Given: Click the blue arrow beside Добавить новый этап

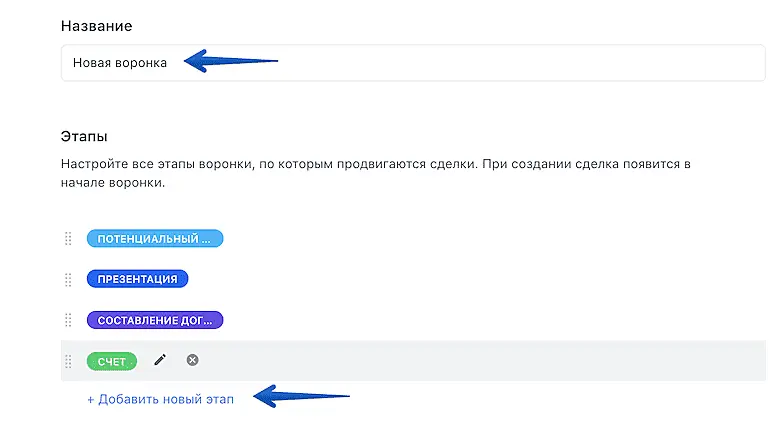Looking at the screenshot, I should coord(300,398).
